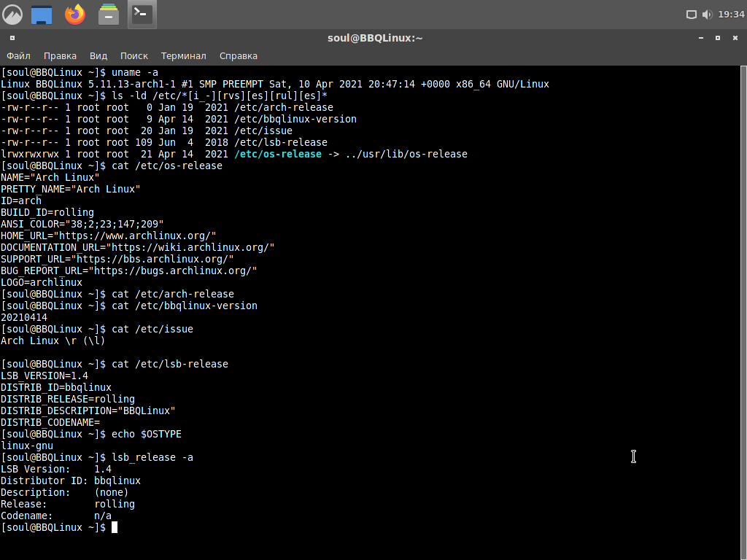Click the DISTRIB_ID=bbqlinux line
Screen dimensions: 747x560
tap(56, 388)
